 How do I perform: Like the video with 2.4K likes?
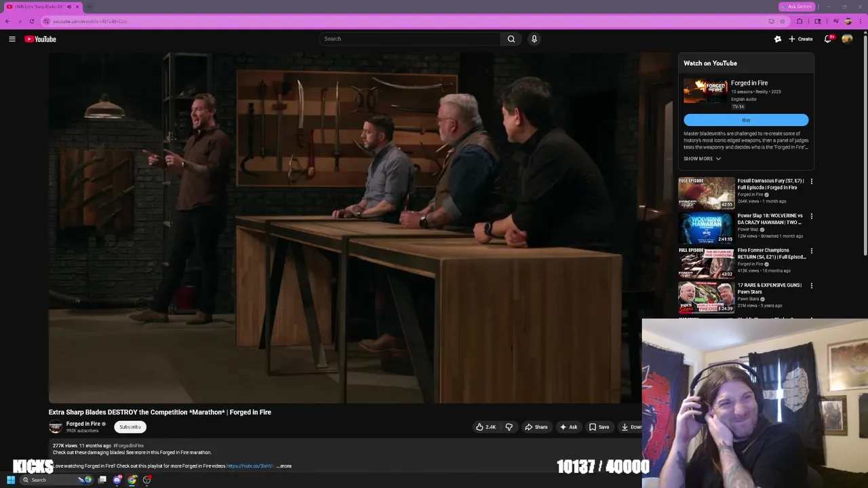click(486, 427)
